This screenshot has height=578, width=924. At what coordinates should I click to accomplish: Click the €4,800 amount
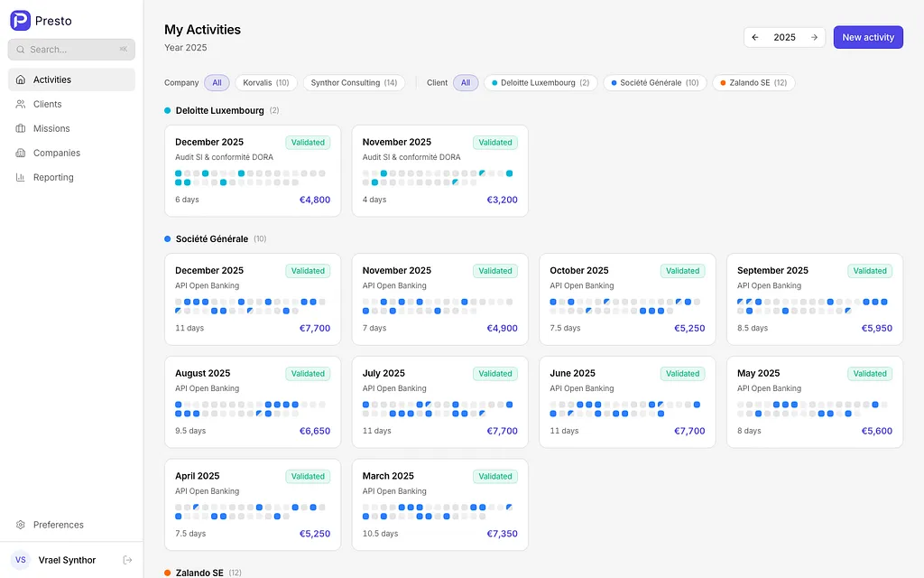(x=315, y=200)
